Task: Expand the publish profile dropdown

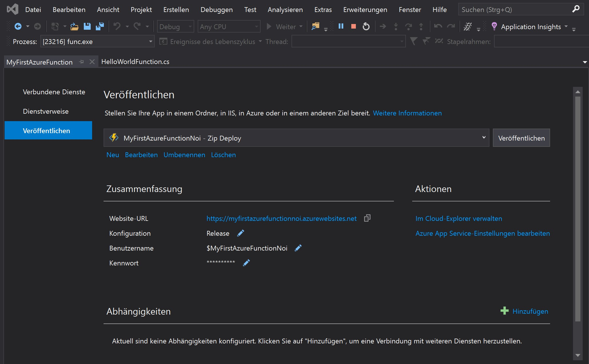Action: click(484, 138)
